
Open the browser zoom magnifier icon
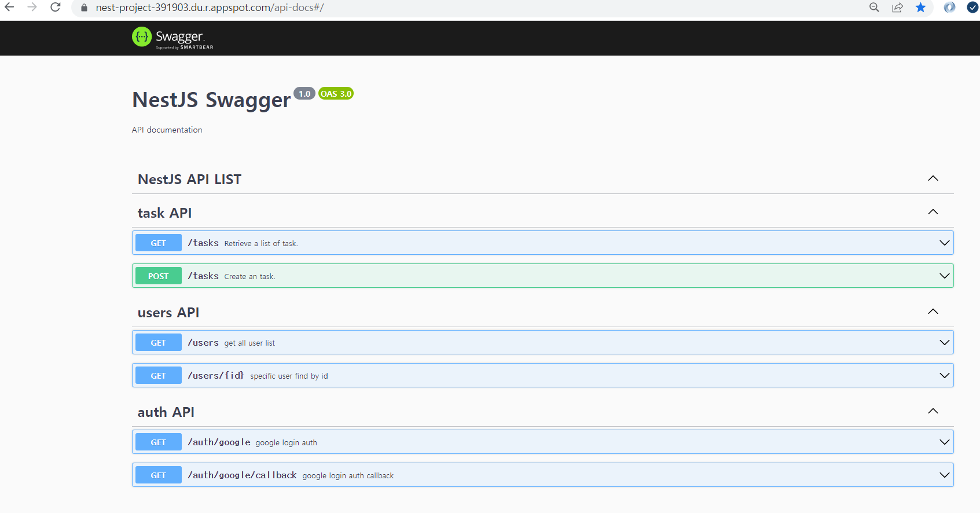874,8
